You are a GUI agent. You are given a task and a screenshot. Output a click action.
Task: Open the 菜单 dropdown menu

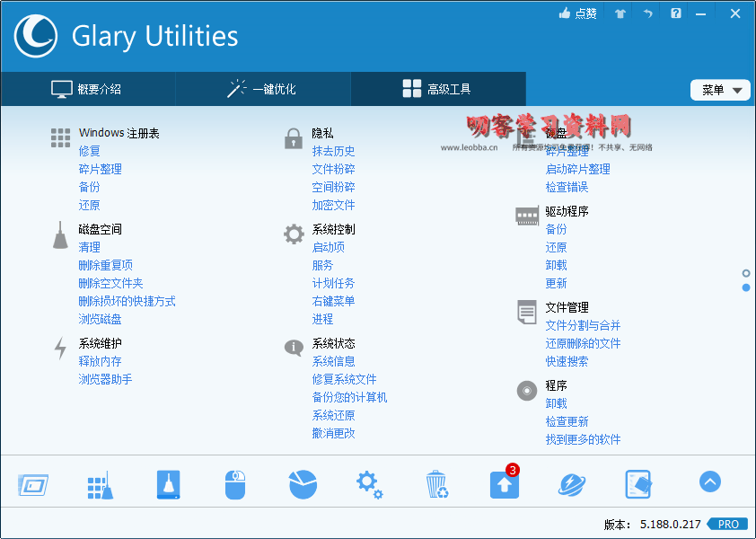click(720, 90)
